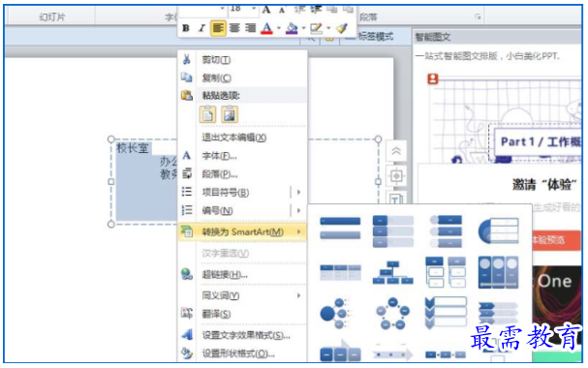The height and width of the screenshot is (368, 588).
Task: Pick the radial cluster SmartArt layout
Action: click(335, 313)
